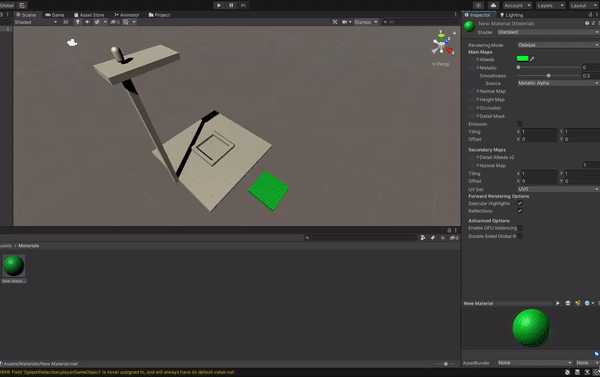Viewport: 600px width, 377px height.
Task: Open the Asset Store tab
Action: 89,15
